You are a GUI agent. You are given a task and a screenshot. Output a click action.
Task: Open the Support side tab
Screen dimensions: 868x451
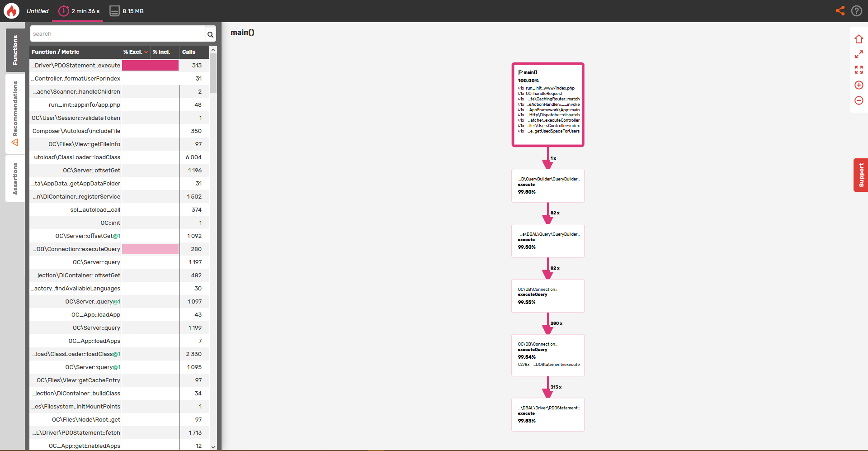[x=861, y=175]
